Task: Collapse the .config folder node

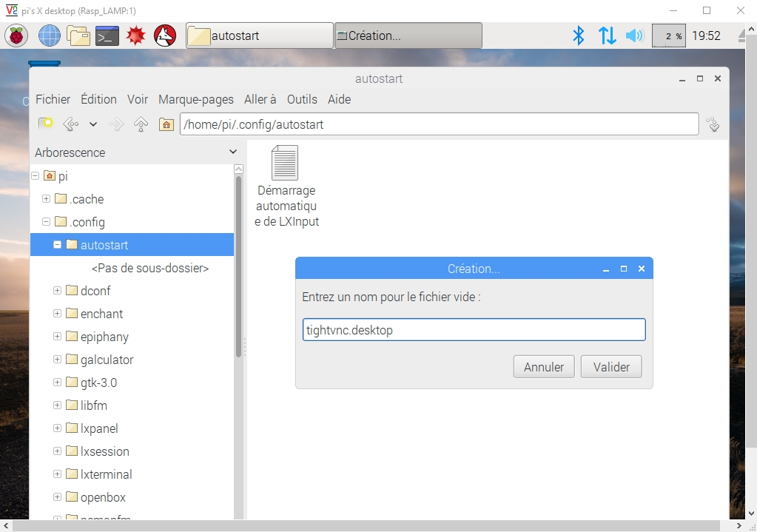Action: [x=46, y=221]
